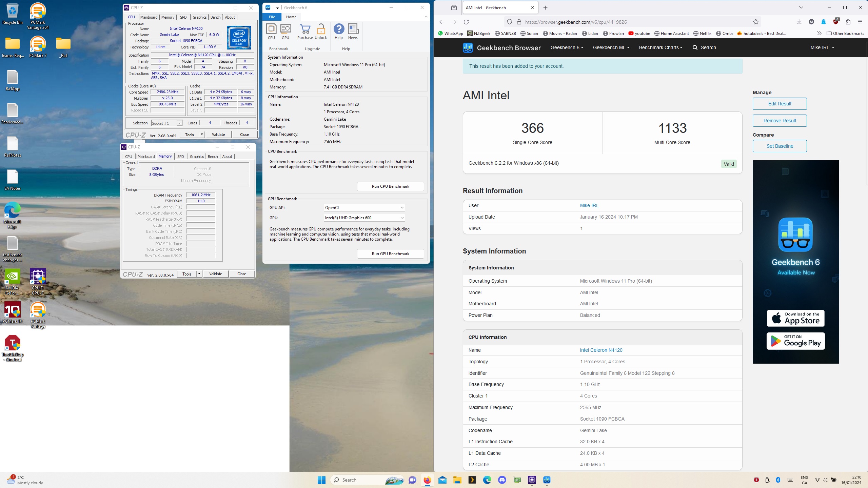Viewport: 868px width, 488px height.
Task: Open the Search link in Geekbench Browser nav
Action: coord(704,48)
